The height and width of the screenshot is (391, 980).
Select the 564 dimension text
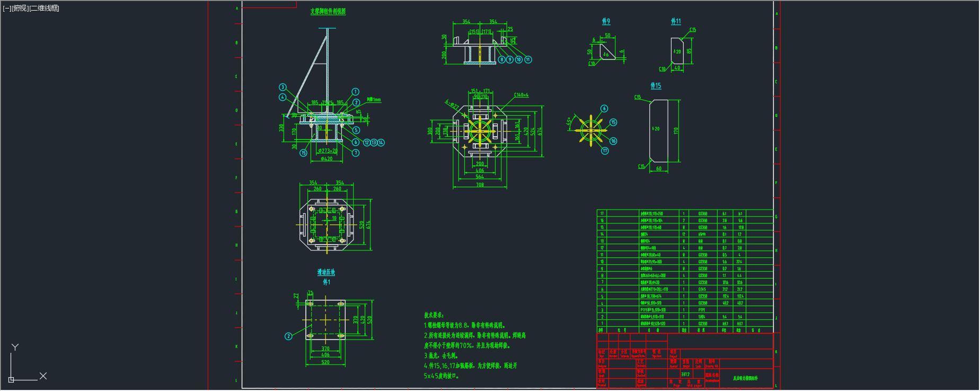tap(480, 177)
